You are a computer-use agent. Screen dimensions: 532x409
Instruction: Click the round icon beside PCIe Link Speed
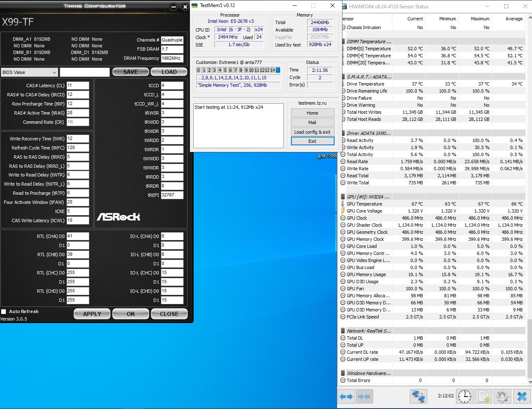pyautogui.click(x=343, y=317)
